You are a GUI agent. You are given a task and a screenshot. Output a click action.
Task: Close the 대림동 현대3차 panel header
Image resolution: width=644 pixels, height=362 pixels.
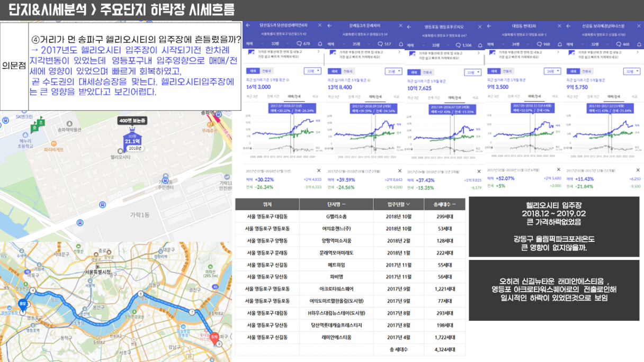(x=559, y=25)
